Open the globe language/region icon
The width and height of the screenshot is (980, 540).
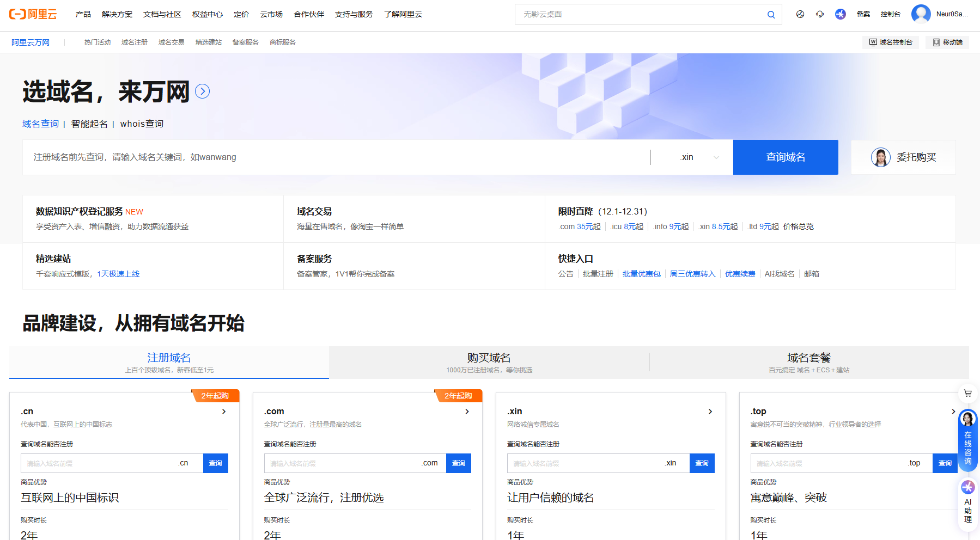coord(800,14)
